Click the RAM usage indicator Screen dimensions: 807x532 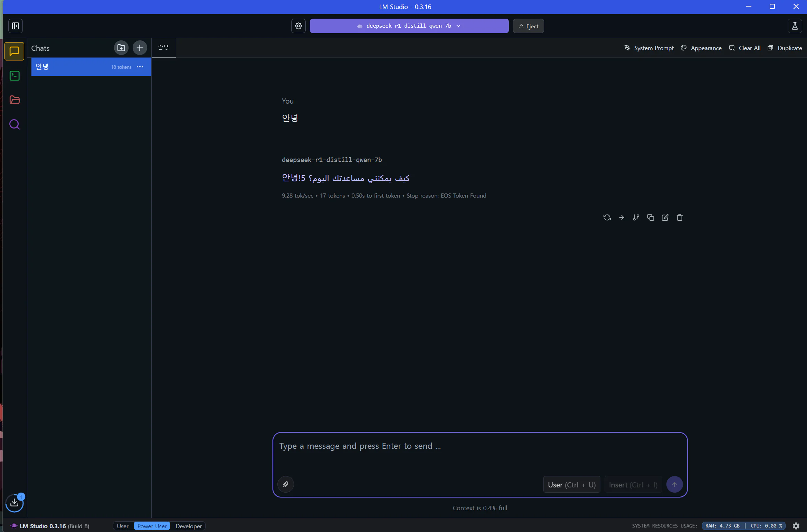[722, 526]
